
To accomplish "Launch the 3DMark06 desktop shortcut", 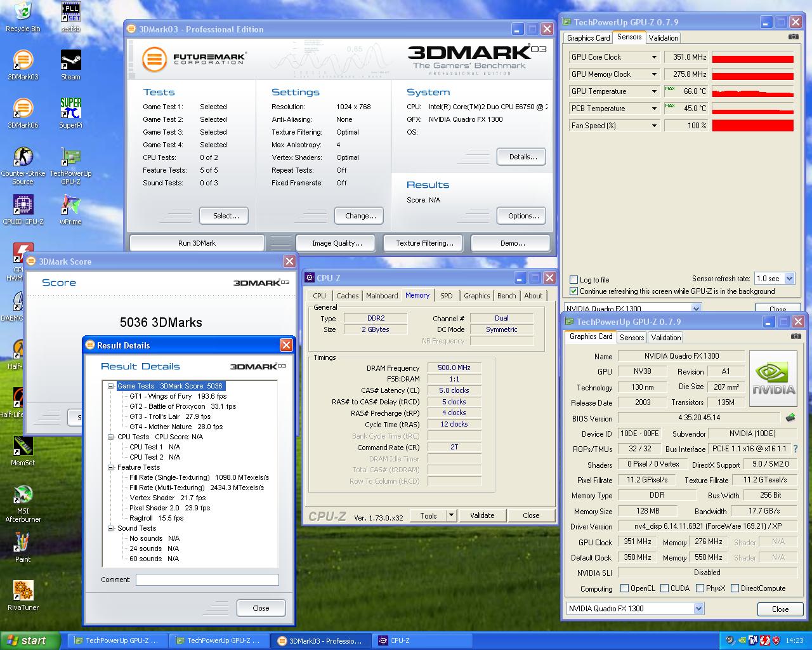I will click(23, 113).
